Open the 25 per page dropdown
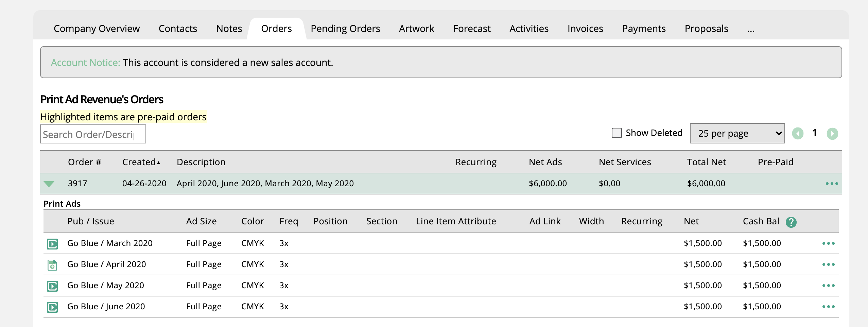The width and height of the screenshot is (868, 327). click(x=737, y=134)
